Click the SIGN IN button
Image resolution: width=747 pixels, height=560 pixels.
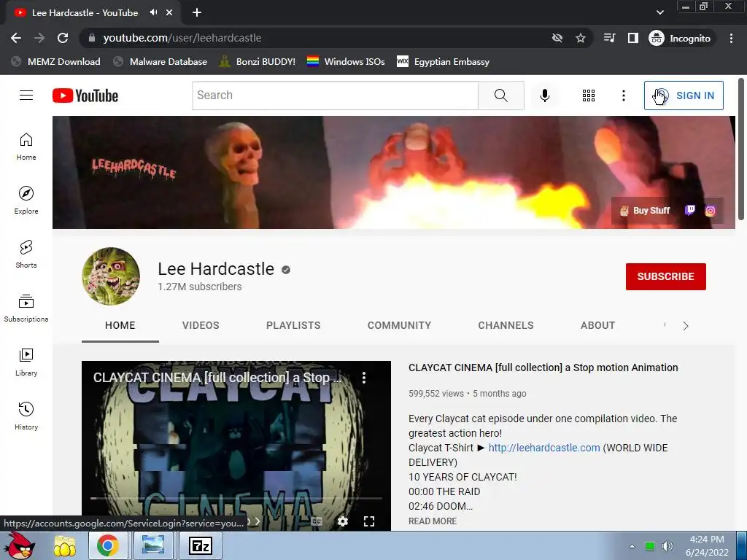pyautogui.click(x=684, y=96)
